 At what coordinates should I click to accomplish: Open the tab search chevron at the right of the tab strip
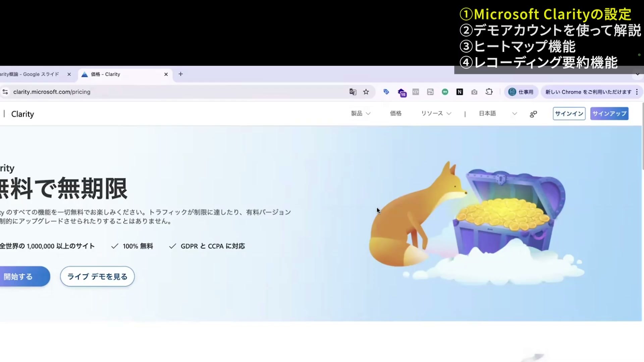pyautogui.click(x=638, y=74)
